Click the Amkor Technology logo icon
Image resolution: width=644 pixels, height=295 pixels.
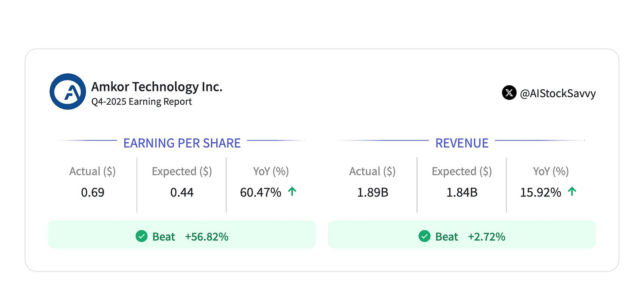click(68, 91)
